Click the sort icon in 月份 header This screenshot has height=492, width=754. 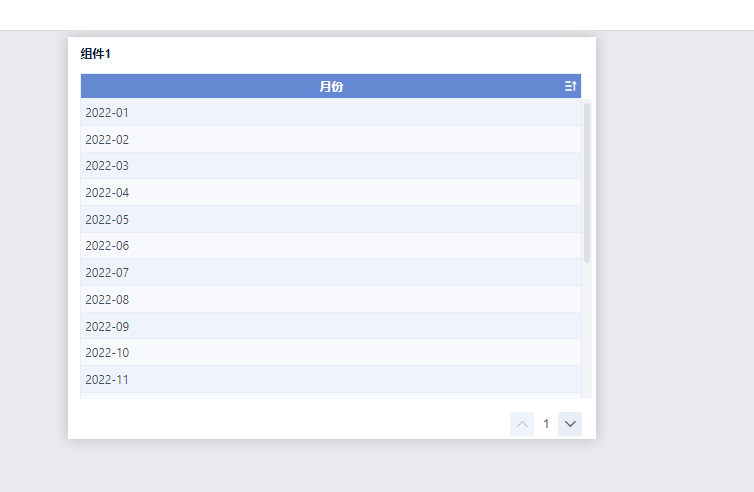570,86
